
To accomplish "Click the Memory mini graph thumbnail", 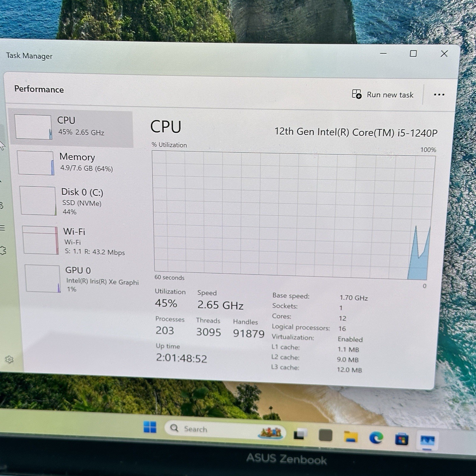I will (36, 163).
